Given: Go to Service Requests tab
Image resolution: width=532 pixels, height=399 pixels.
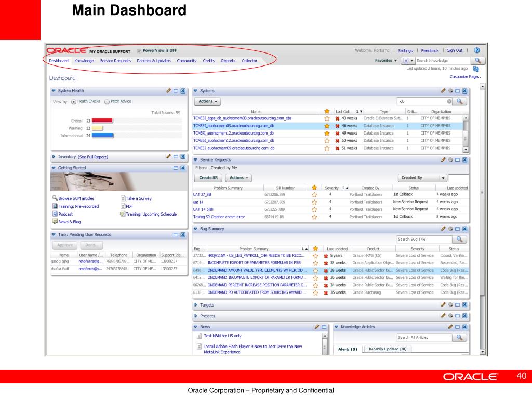Looking at the screenshot, I should (x=115, y=61).
